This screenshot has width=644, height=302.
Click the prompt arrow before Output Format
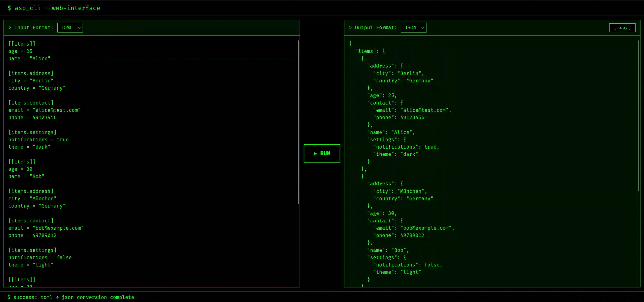350,27
